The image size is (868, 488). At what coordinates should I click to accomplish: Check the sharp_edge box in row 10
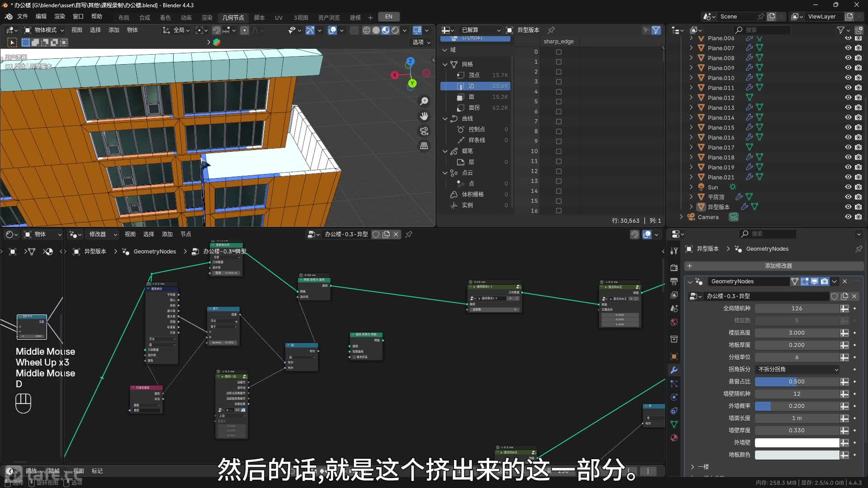point(558,151)
